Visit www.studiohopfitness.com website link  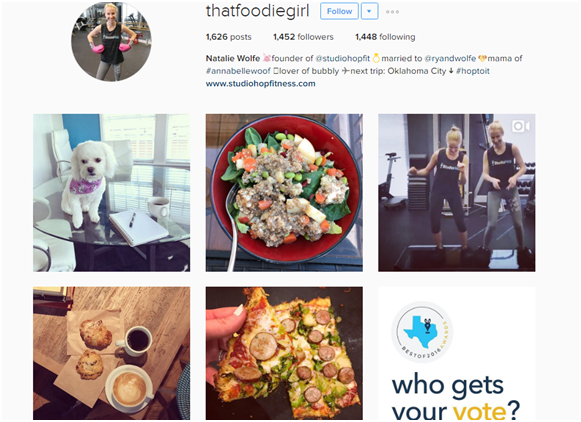click(260, 84)
